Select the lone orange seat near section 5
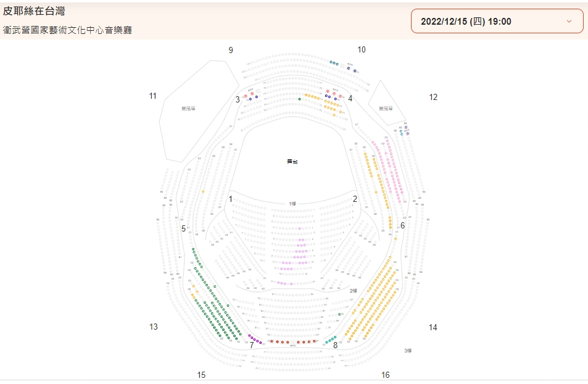Image resolution: width=588 pixels, height=384 pixels. (203, 191)
